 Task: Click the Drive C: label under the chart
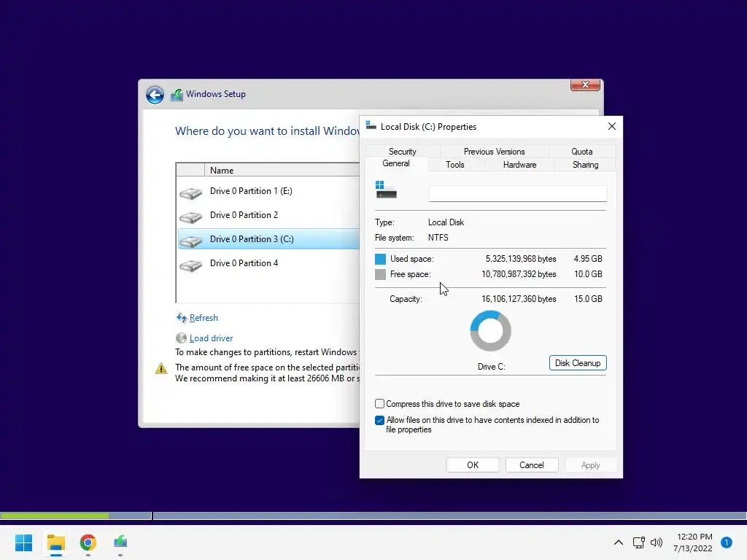[x=491, y=367]
